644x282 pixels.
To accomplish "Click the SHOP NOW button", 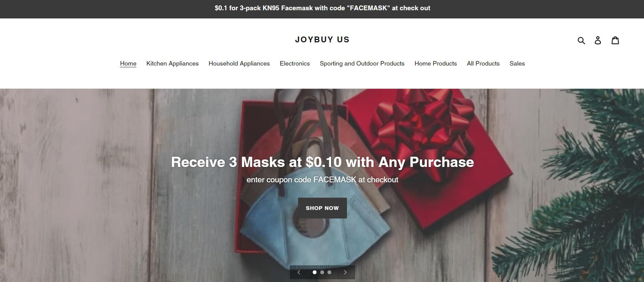I will click(322, 208).
